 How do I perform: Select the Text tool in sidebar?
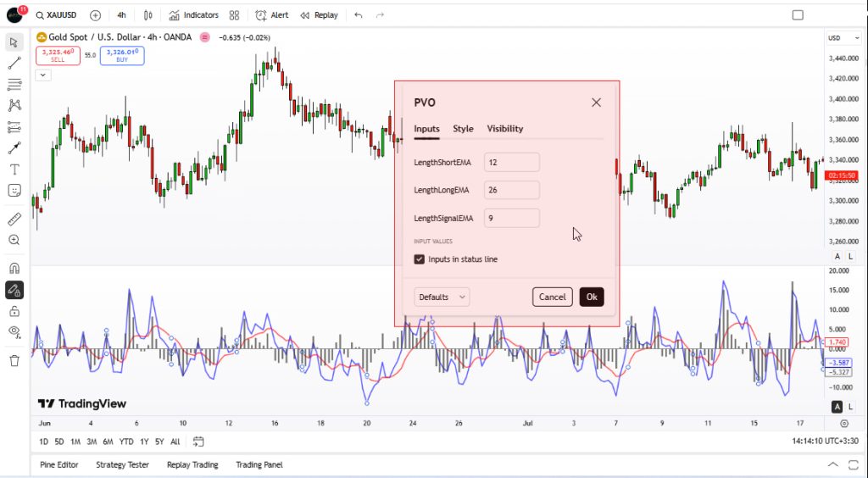point(14,170)
